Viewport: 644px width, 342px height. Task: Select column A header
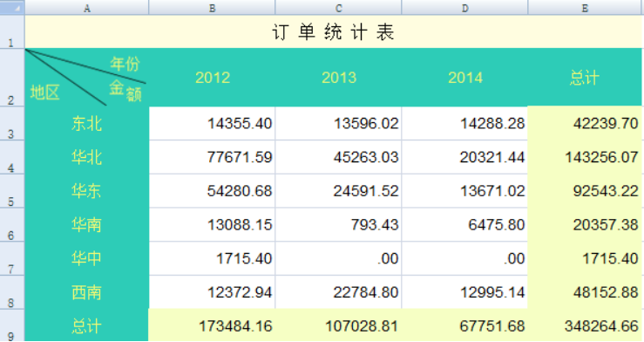[x=86, y=7]
